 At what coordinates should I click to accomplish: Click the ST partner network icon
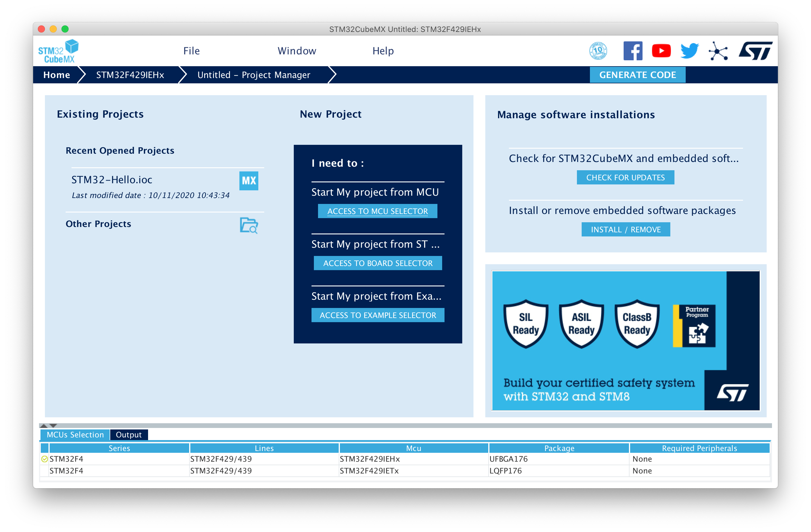coord(718,51)
